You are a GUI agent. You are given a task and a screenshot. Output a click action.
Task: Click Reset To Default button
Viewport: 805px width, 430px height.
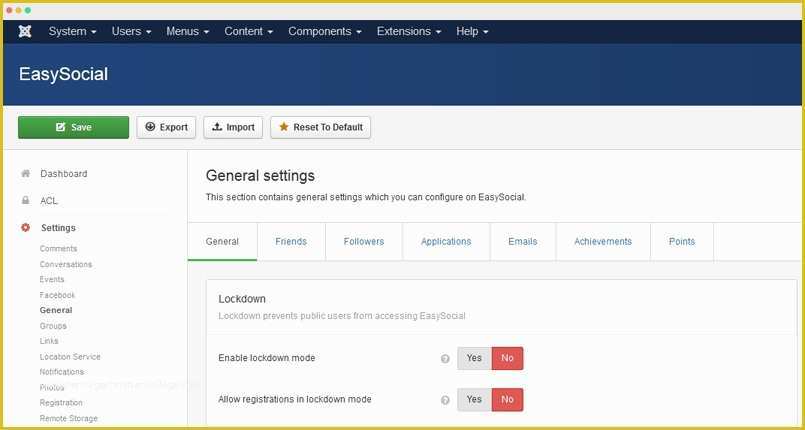click(x=320, y=127)
